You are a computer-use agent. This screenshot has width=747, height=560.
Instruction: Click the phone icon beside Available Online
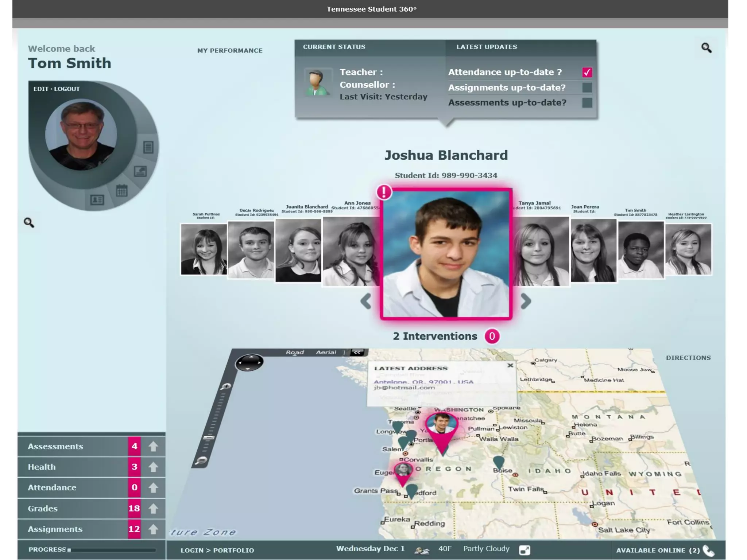click(x=708, y=550)
